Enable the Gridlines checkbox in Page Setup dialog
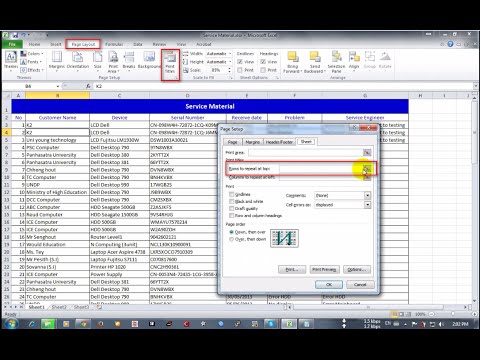The height and width of the screenshot is (360, 480). click(231, 194)
